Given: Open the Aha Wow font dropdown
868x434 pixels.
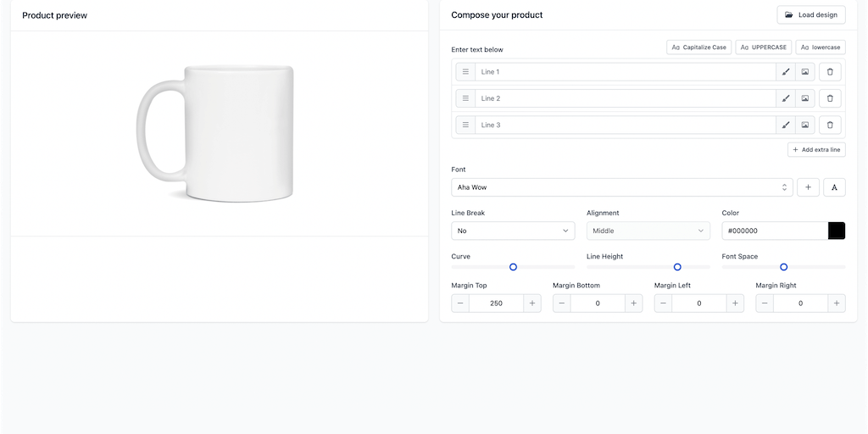Looking at the screenshot, I should (621, 187).
